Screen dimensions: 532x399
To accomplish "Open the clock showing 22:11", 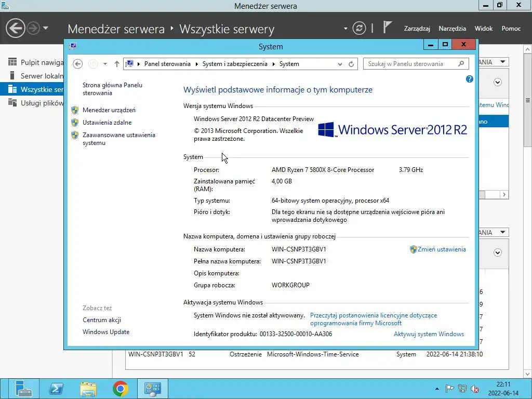I will click(x=503, y=389).
